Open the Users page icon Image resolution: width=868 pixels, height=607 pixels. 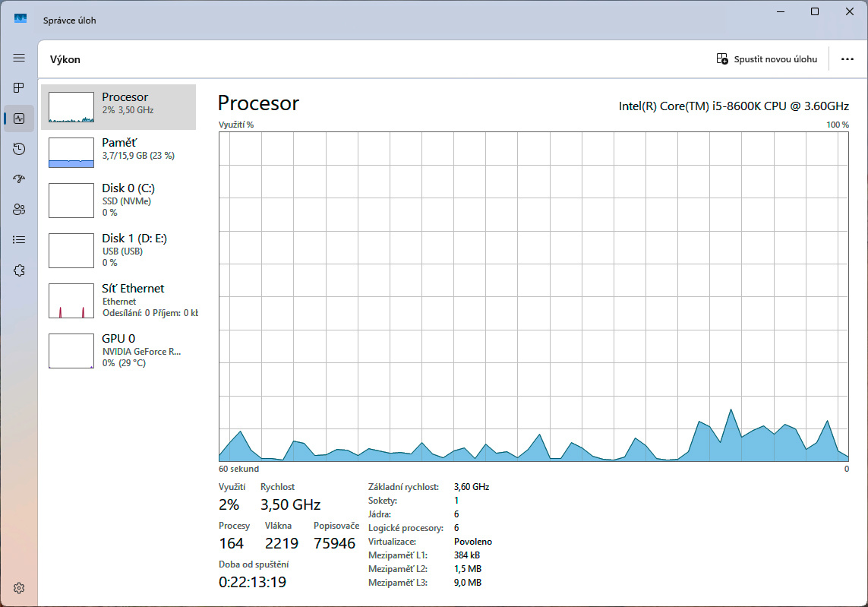point(19,210)
